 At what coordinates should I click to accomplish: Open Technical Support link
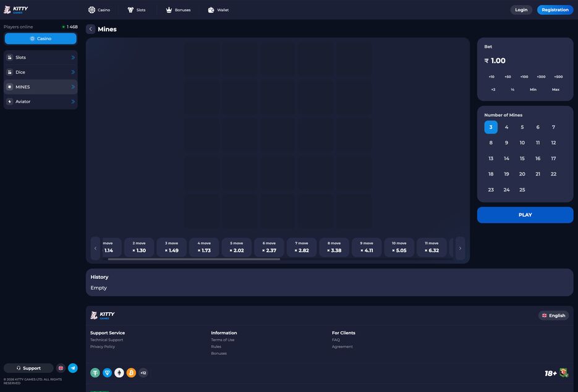tap(106, 340)
